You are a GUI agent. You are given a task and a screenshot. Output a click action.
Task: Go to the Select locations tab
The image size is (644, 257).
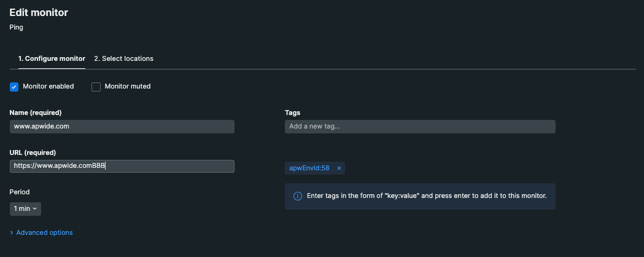123,59
